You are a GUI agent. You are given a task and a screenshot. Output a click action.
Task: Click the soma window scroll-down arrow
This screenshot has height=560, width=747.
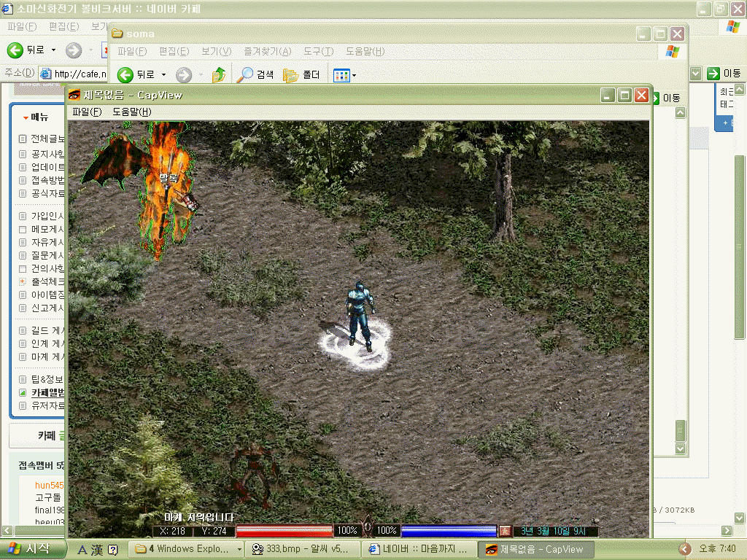[x=681, y=448]
